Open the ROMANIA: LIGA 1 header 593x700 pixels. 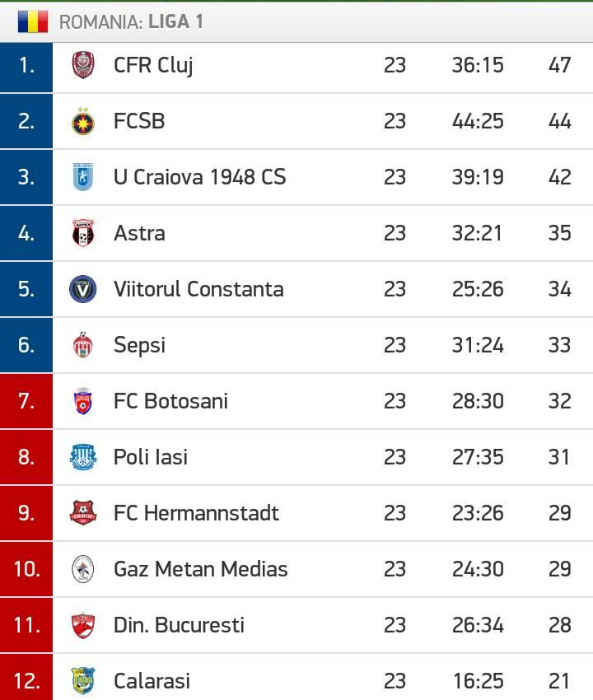[131, 22]
